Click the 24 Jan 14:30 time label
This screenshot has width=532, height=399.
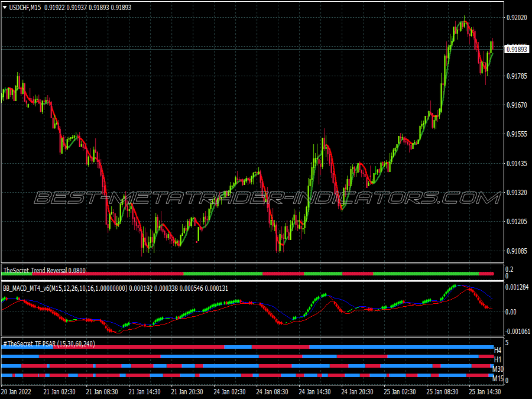[315, 391]
